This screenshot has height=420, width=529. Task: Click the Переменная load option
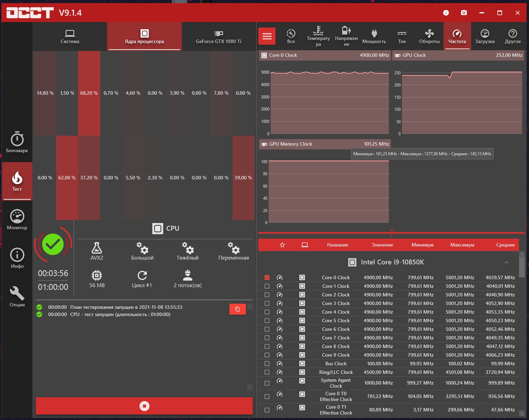pos(234,251)
